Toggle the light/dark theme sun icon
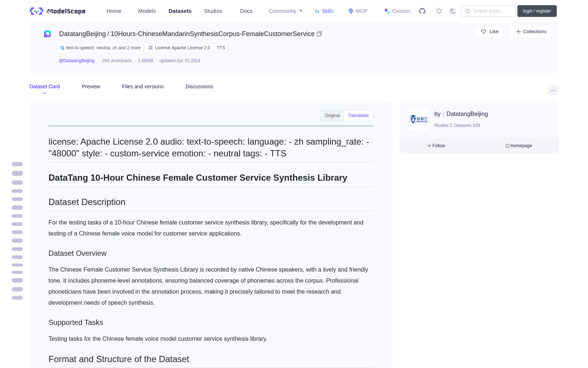This screenshot has height=368, width=588. tap(439, 11)
